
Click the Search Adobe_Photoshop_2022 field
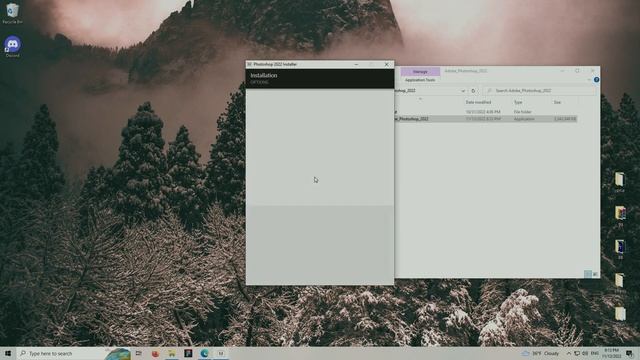(540, 91)
